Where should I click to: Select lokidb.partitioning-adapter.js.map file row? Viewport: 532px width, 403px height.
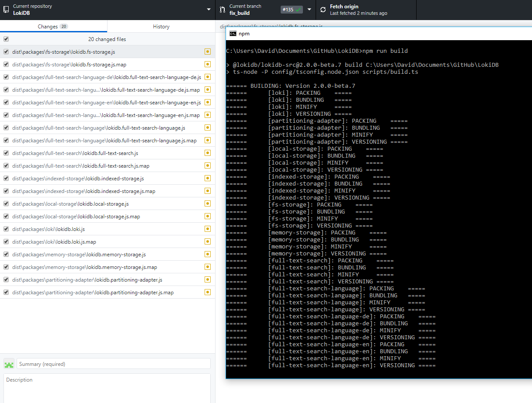coord(108,292)
